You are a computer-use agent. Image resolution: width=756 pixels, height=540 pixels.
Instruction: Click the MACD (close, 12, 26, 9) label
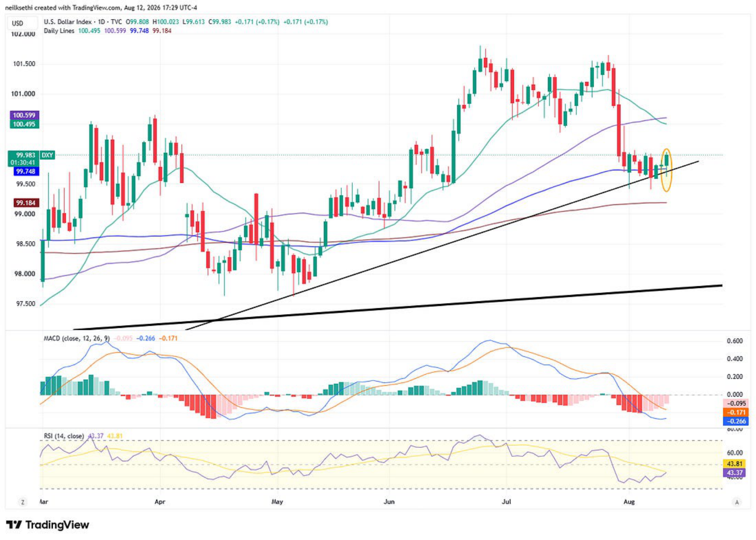click(x=77, y=338)
